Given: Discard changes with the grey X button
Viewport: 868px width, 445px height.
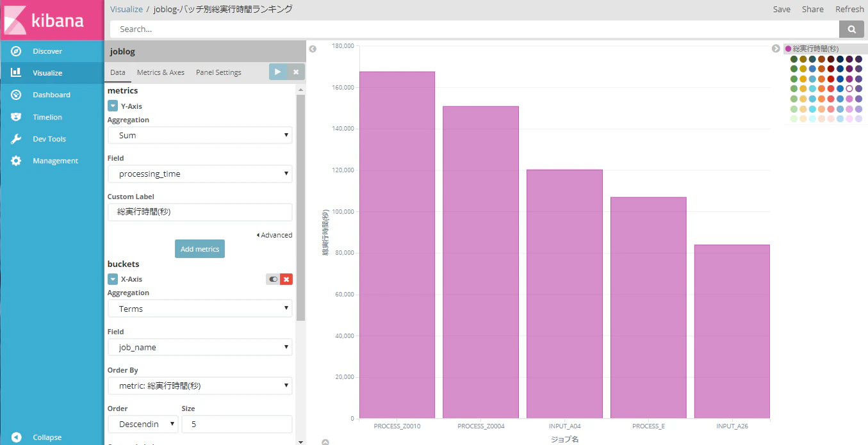Looking at the screenshot, I should (x=296, y=72).
